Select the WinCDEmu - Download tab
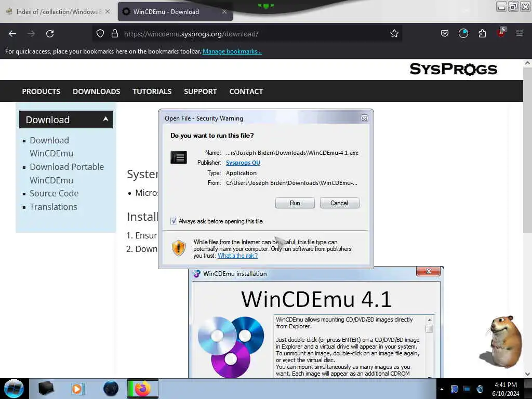This screenshot has height=399, width=532. tap(175, 11)
